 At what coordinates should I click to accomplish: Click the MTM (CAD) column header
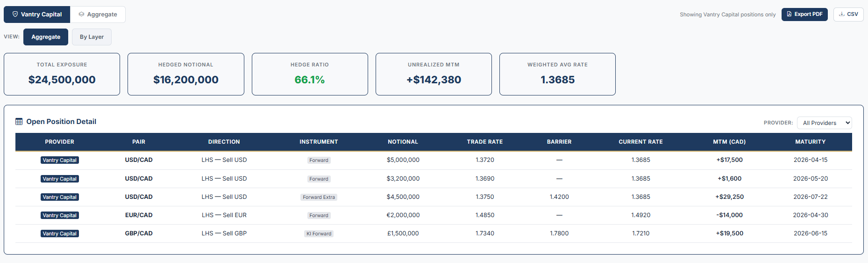[x=729, y=142]
